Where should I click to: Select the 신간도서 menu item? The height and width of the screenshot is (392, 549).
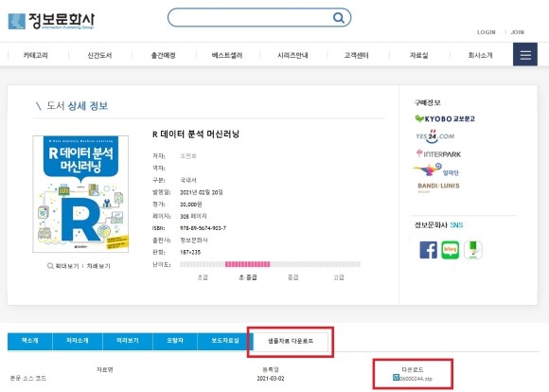99,55
